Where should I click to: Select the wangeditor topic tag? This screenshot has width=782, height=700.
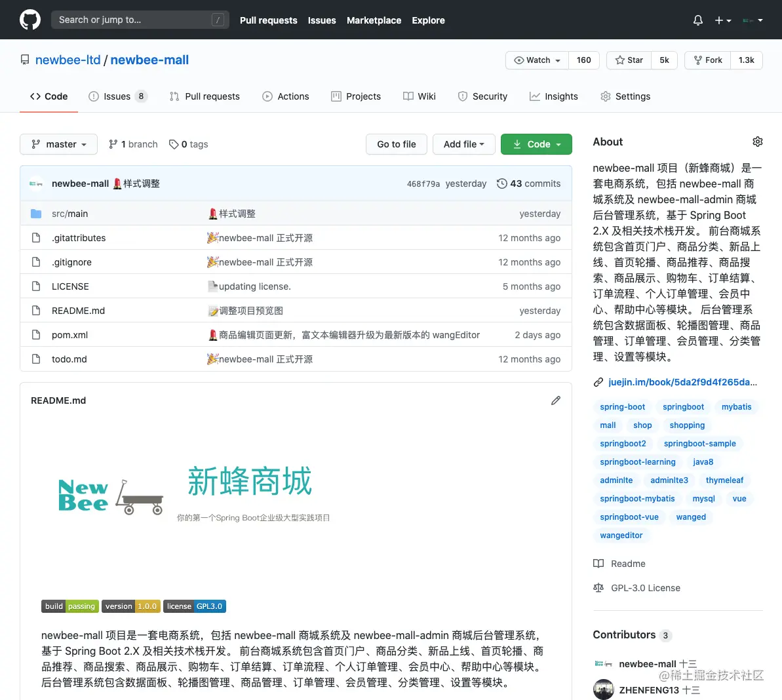[621, 535]
